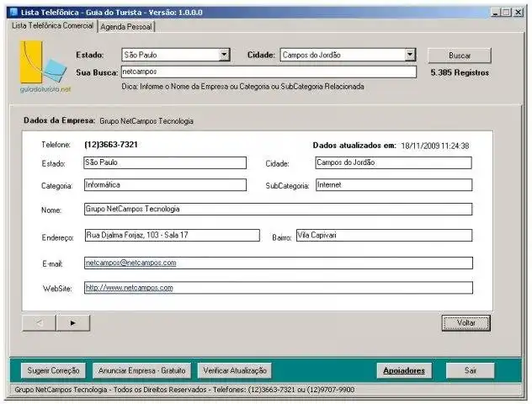Click the Sair button

471,370
